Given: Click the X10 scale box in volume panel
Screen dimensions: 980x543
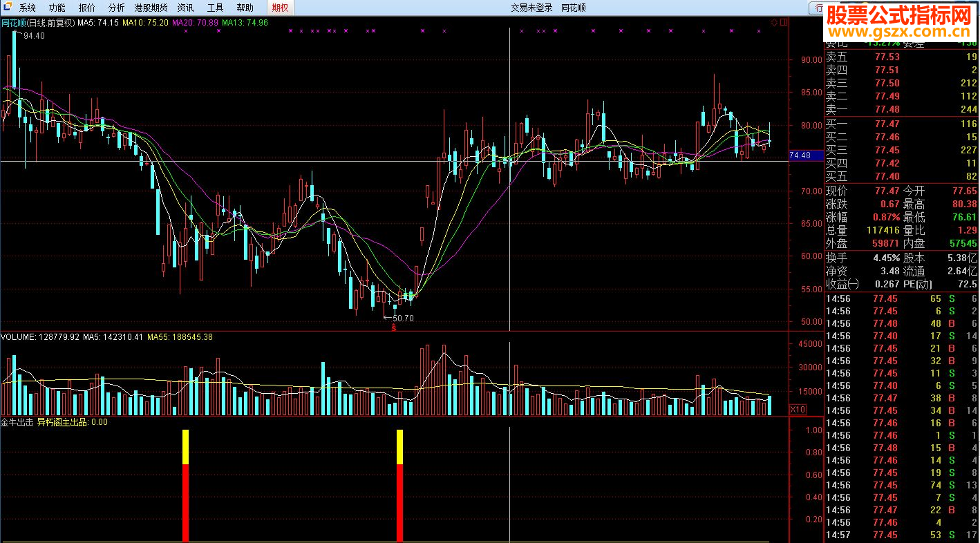Looking at the screenshot, I should [798, 409].
